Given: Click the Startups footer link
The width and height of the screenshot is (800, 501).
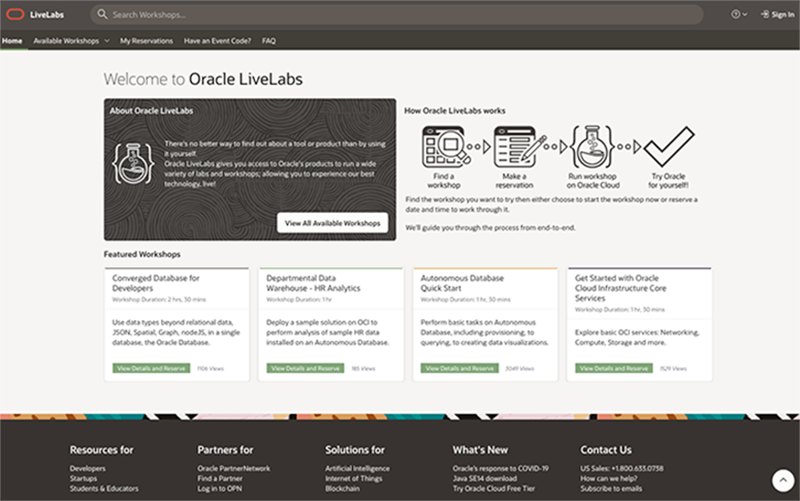Looking at the screenshot, I should click(83, 479).
